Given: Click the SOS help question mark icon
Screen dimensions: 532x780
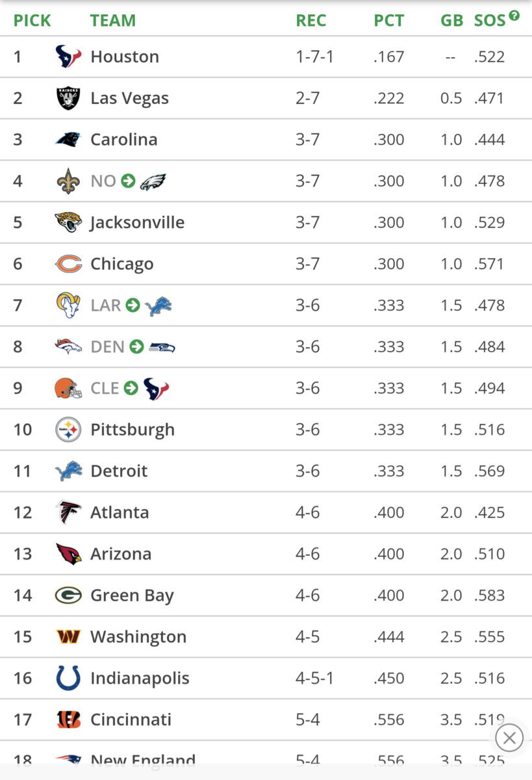Looking at the screenshot, I should click(x=514, y=16).
